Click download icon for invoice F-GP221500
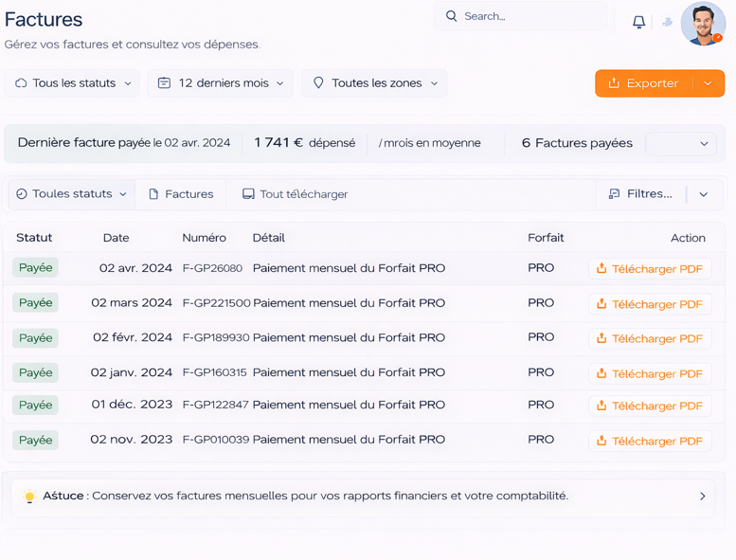The image size is (736, 560). [x=601, y=304]
